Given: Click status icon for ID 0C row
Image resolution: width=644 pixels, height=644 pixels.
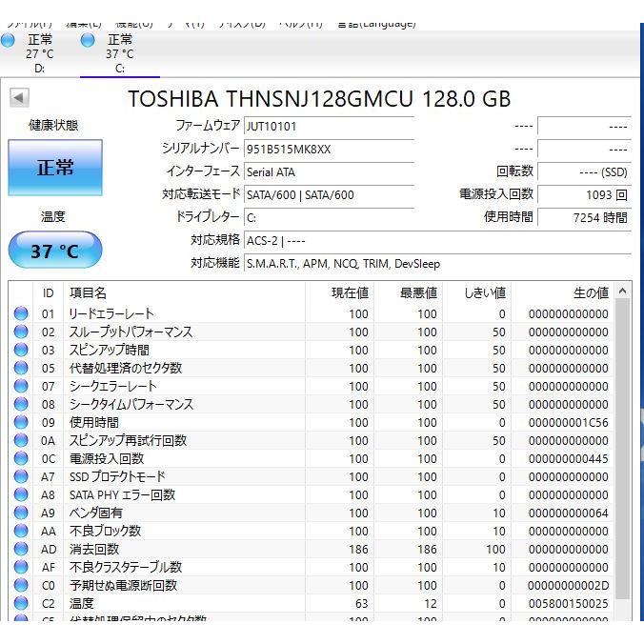Looking at the screenshot, I should 21,458.
